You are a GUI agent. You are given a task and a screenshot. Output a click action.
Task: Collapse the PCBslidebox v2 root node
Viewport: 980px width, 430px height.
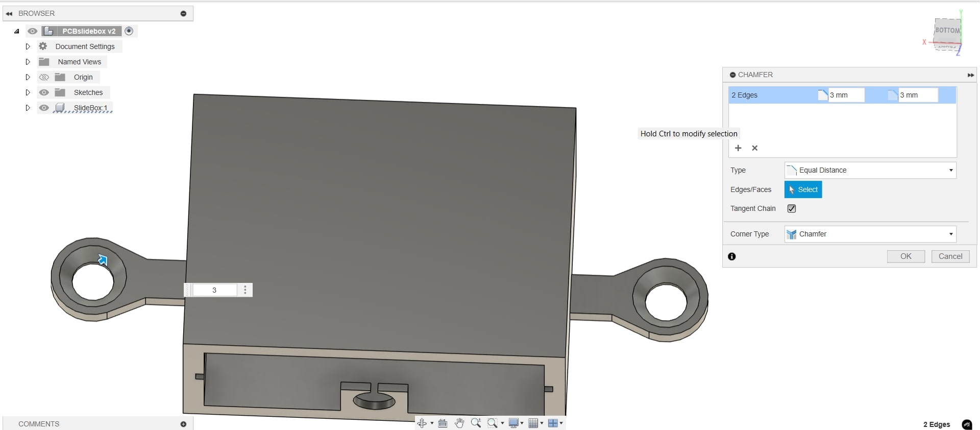tap(17, 31)
